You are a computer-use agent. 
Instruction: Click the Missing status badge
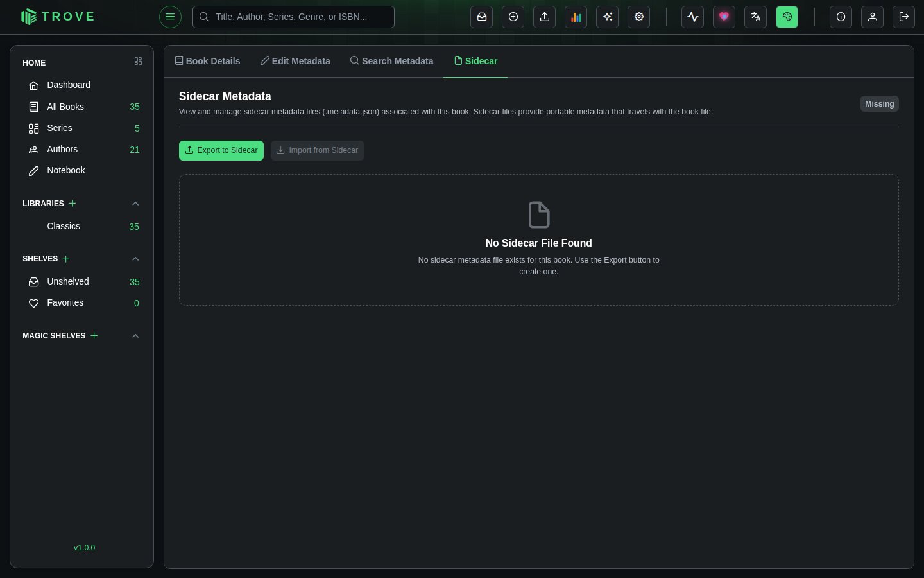pyautogui.click(x=879, y=104)
